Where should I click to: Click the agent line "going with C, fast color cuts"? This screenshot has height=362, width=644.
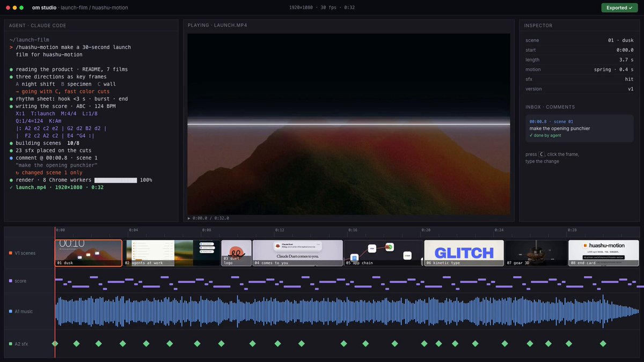[66, 91]
